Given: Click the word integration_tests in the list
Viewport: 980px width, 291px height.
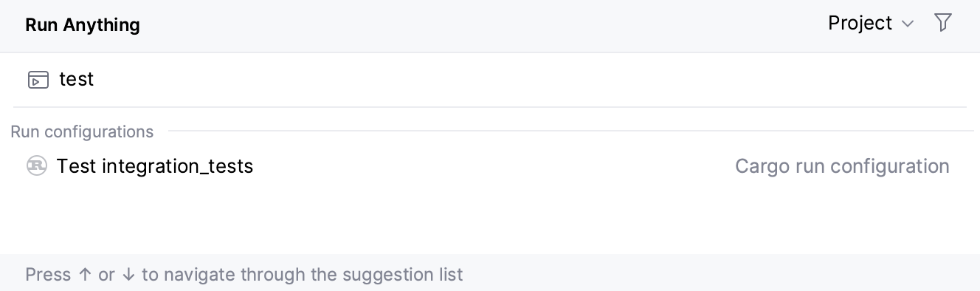Looking at the screenshot, I should [178, 167].
